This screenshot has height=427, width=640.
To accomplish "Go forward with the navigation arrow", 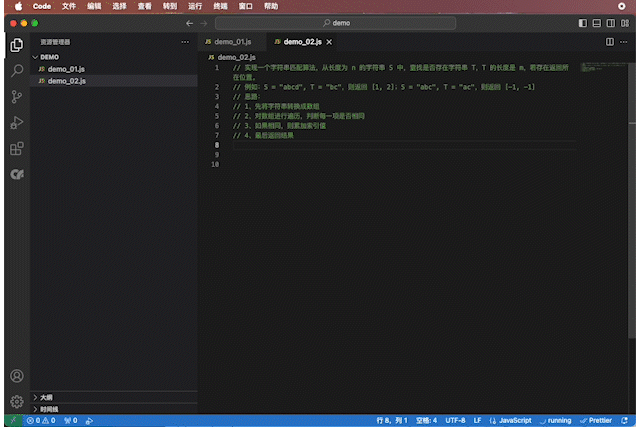I will coord(204,23).
